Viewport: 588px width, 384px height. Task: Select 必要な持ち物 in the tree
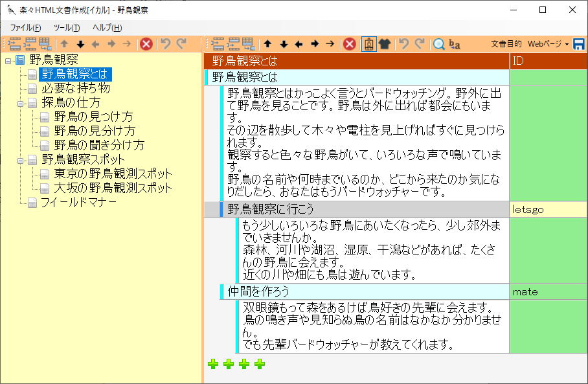click(x=75, y=89)
